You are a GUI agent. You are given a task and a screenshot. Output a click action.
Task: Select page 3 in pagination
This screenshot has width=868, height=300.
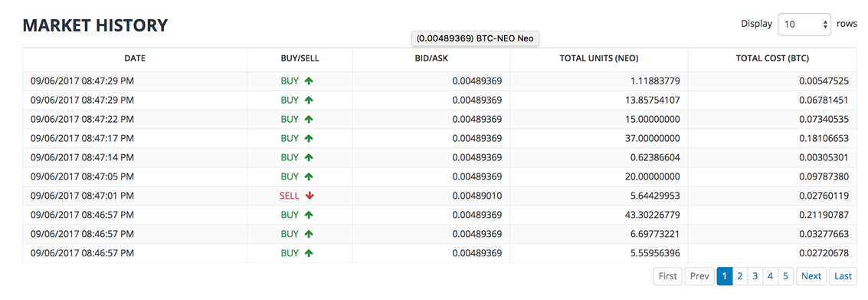click(x=755, y=276)
